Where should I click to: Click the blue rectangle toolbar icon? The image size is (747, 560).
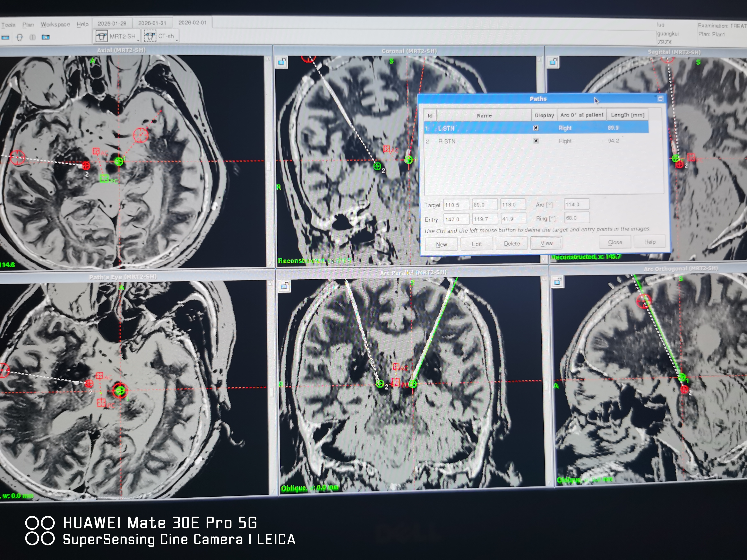(5, 37)
